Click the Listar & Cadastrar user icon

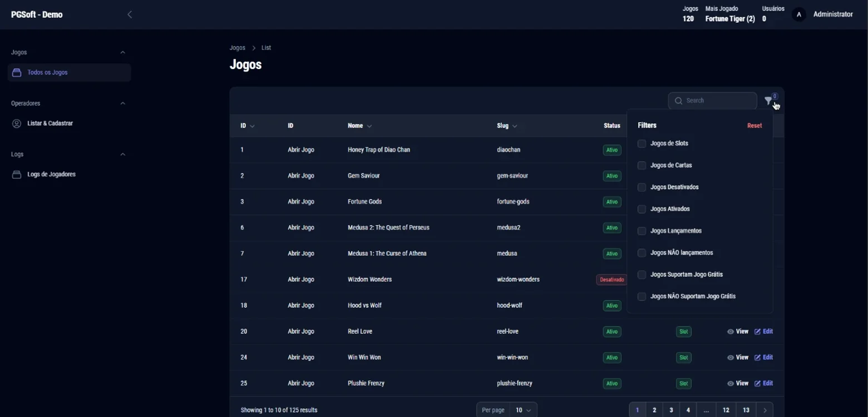coord(17,123)
